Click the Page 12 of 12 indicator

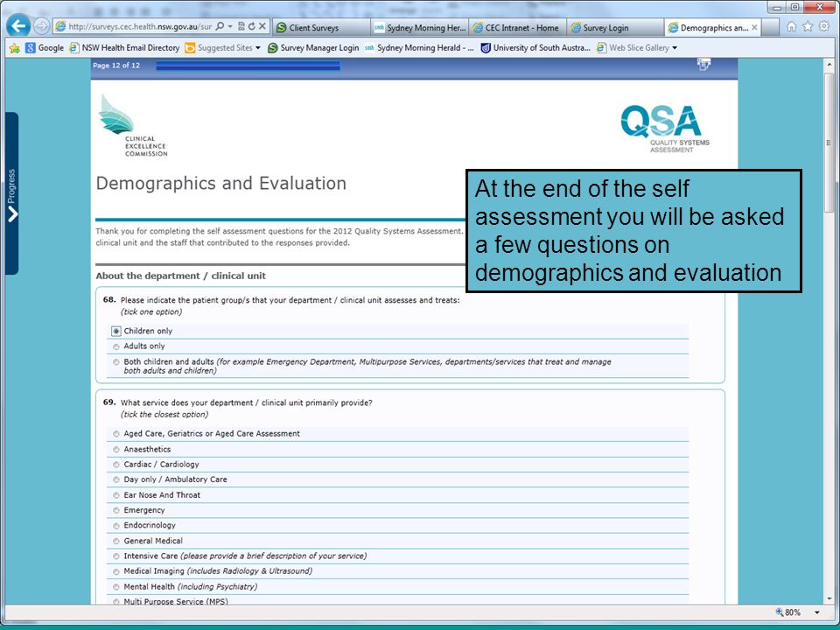pyautogui.click(x=116, y=66)
